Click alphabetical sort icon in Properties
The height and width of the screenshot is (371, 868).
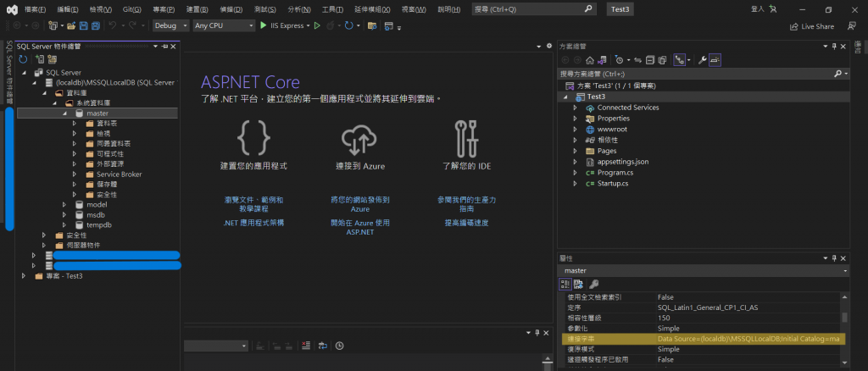click(578, 285)
